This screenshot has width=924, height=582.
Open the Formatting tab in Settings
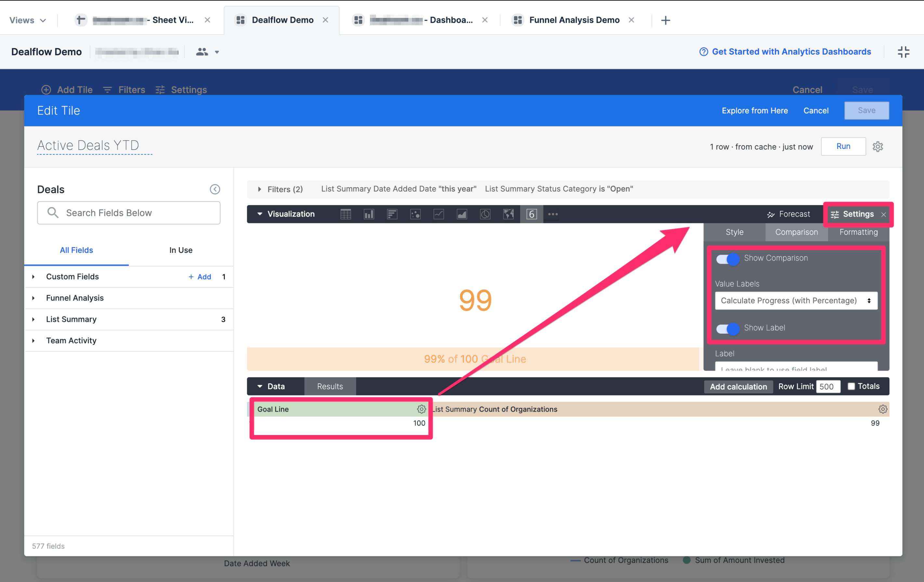[x=858, y=232]
